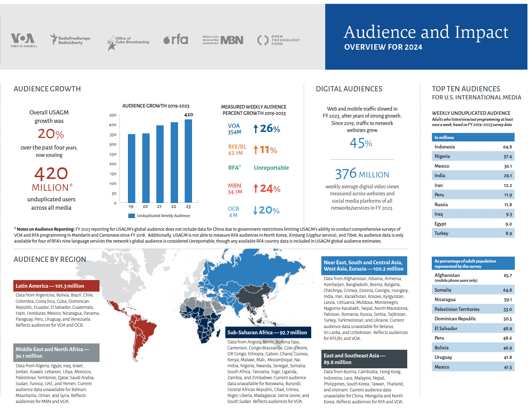Click the OCB blue down arrow
This screenshot has height=411, width=532.
(255, 210)
